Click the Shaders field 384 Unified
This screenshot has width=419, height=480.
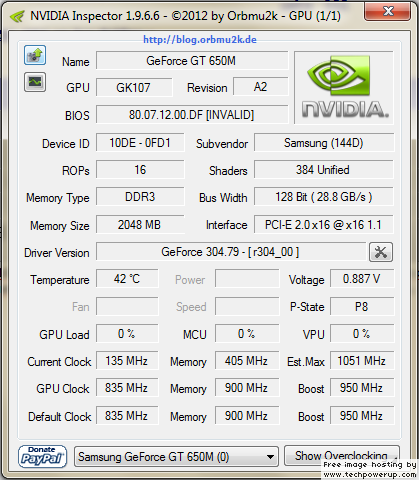[x=324, y=170]
